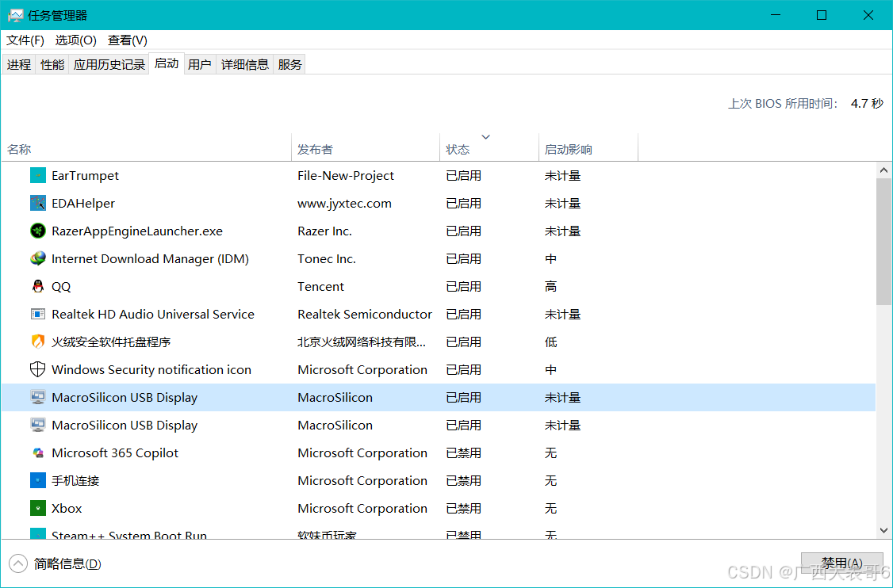This screenshot has height=588, width=893.
Task: Click the 已禁用 status of Xbox
Action: click(x=464, y=508)
